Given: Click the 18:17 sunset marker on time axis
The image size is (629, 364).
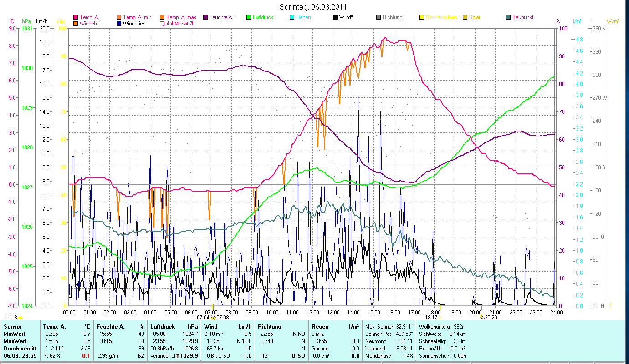Looking at the screenshot, I should click(431, 317).
